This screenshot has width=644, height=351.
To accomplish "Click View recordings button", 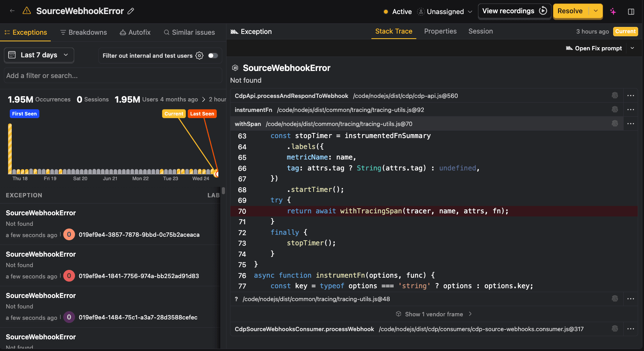I will [514, 11].
